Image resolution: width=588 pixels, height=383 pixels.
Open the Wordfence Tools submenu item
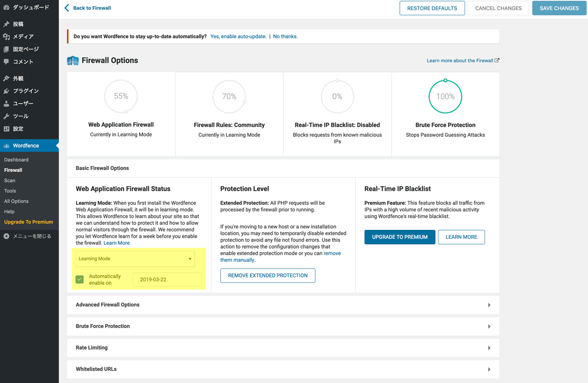10,191
